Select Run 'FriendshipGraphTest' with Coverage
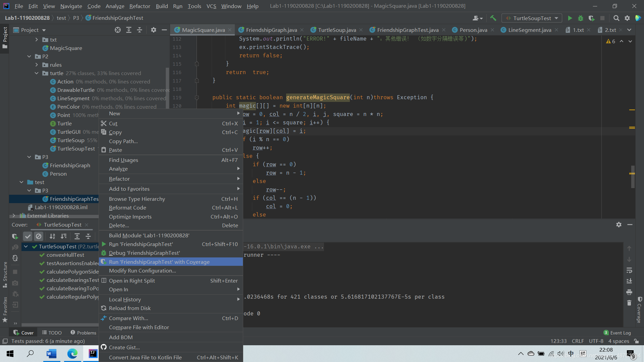The image size is (644, 362). (x=171, y=262)
